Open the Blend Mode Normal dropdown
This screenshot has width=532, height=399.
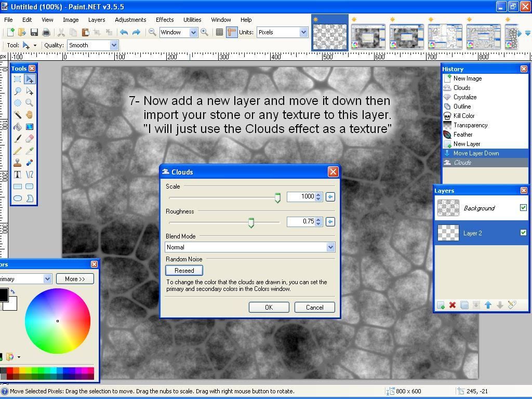pos(331,247)
